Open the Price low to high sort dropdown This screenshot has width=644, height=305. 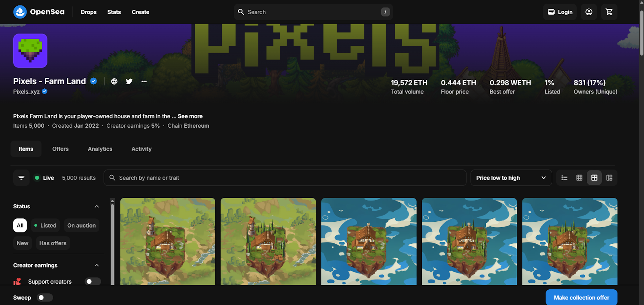click(x=511, y=178)
